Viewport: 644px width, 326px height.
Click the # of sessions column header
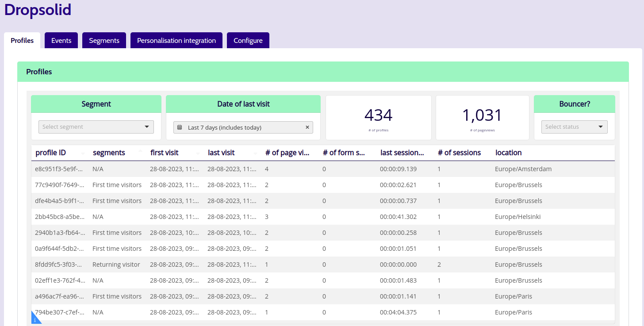459,153
